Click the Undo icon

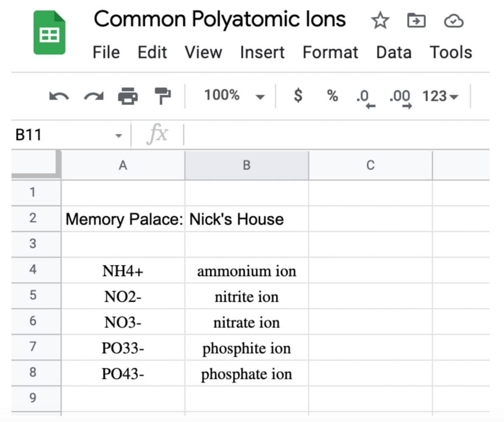click(59, 96)
